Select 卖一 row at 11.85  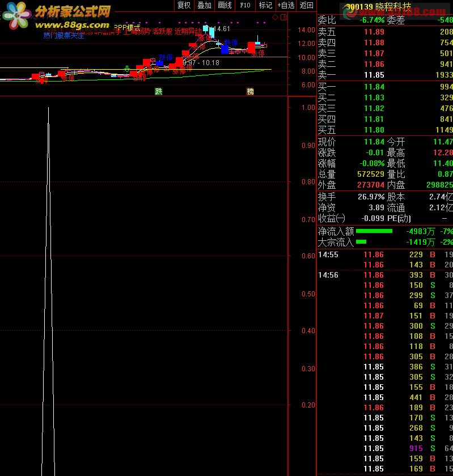(384, 75)
